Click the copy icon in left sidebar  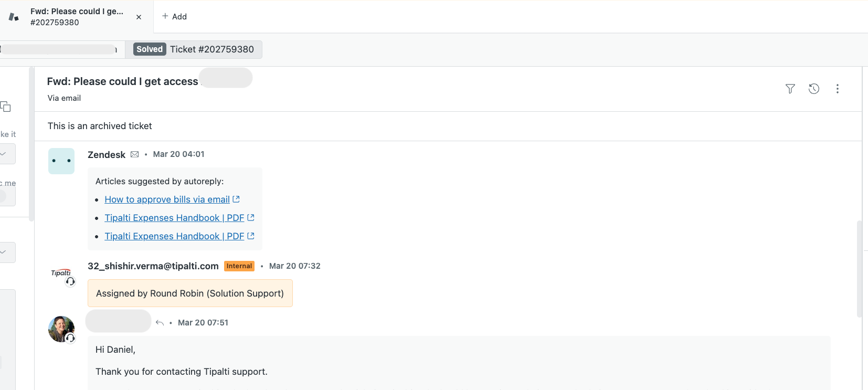(6, 107)
